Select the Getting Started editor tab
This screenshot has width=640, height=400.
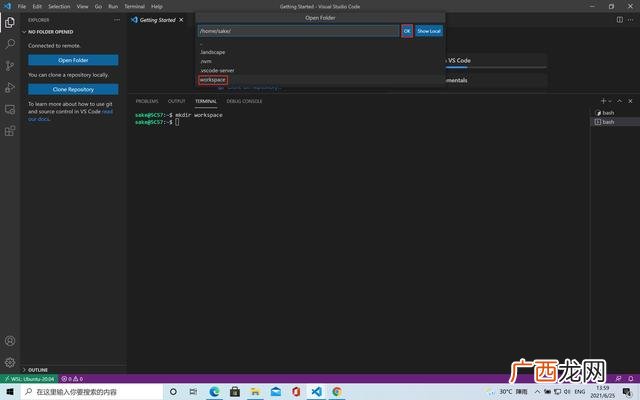[157, 20]
